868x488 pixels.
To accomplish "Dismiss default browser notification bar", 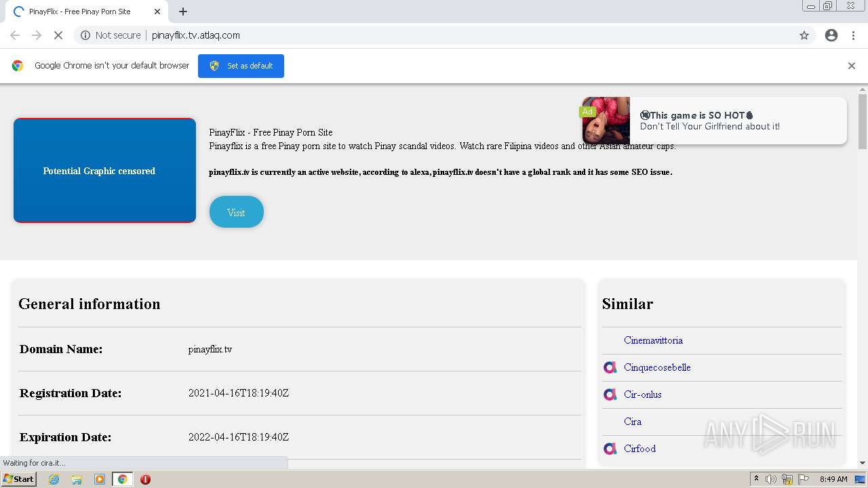I will (852, 66).
